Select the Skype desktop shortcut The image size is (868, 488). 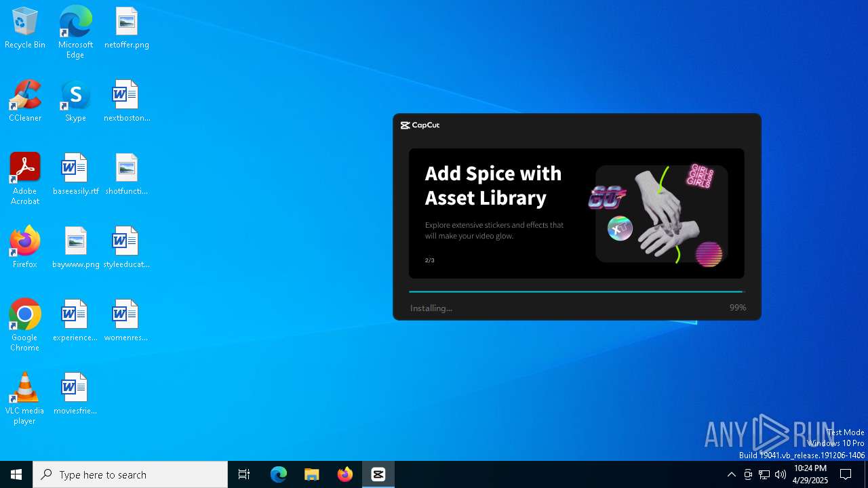coord(75,102)
